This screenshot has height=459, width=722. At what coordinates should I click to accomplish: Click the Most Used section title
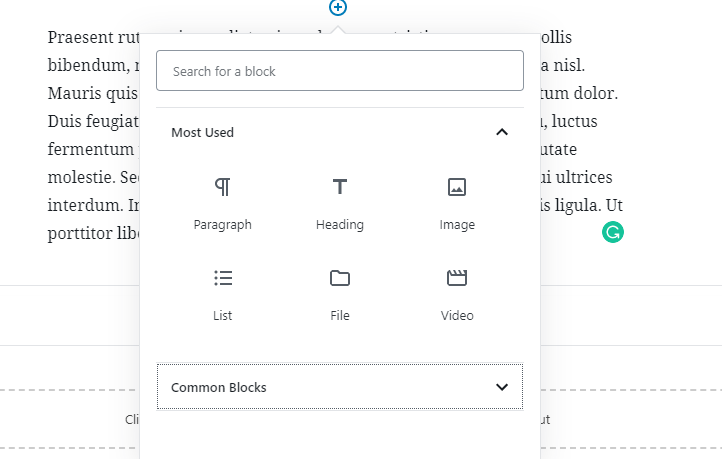(202, 132)
